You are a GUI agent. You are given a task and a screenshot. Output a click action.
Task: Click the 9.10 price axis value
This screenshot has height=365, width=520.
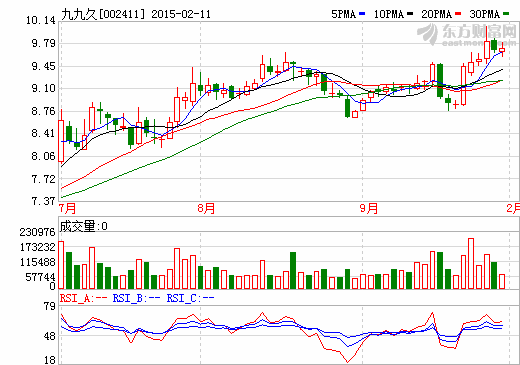click(43, 89)
